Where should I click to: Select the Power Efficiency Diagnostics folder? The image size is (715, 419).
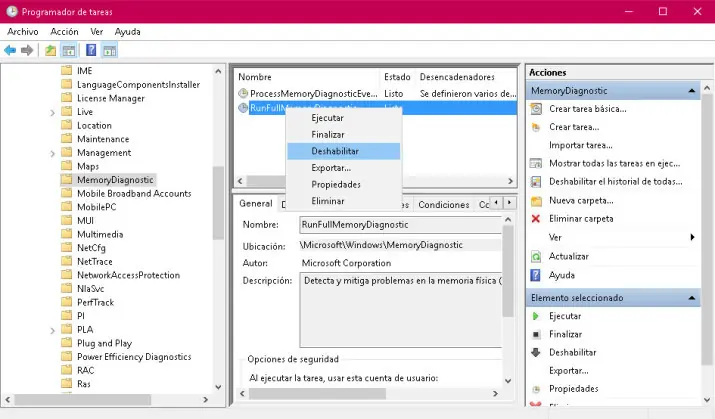tap(134, 357)
